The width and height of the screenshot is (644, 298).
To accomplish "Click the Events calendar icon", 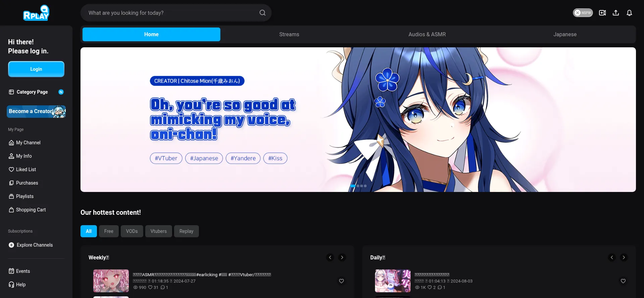I will pyautogui.click(x=11, y=271).
